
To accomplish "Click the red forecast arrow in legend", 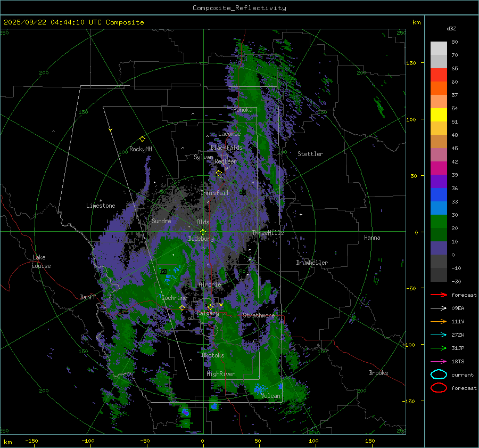I will tap(438, 295).
